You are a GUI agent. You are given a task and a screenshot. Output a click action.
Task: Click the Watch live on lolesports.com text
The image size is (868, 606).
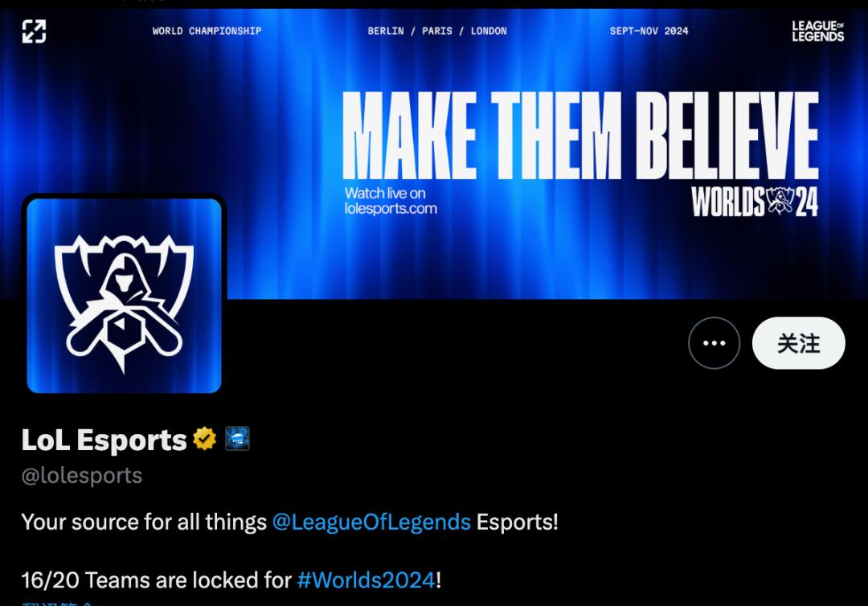(x=391, y=201)
